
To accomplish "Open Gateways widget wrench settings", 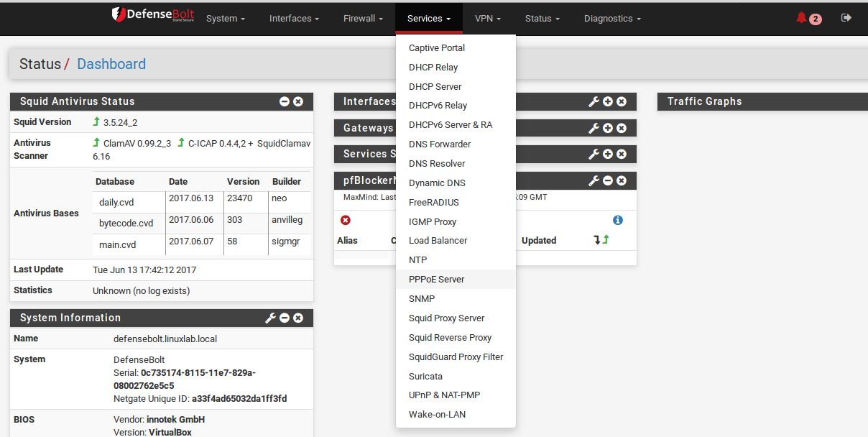I will pos(594,128).
